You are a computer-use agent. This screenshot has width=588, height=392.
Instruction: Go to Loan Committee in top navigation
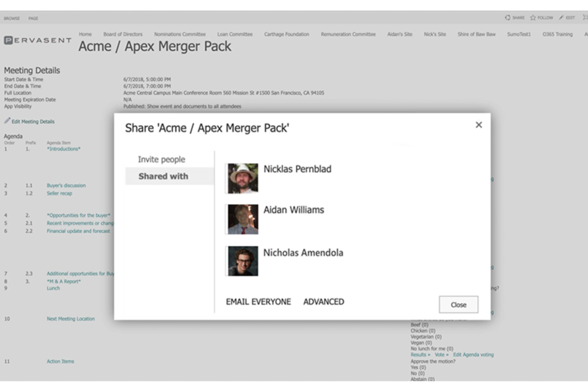[x=235, y=34]
